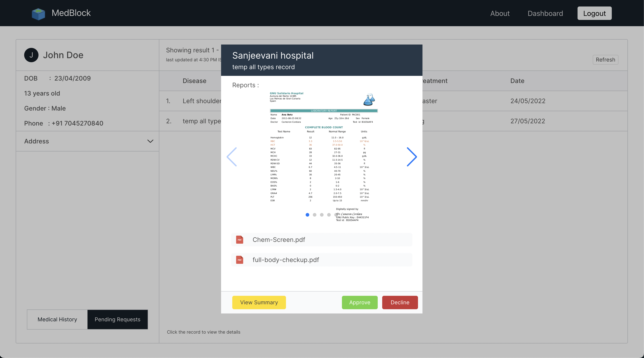Select the second carousel indicator dot
The image size is (644, 358).
tap(314, 215)
